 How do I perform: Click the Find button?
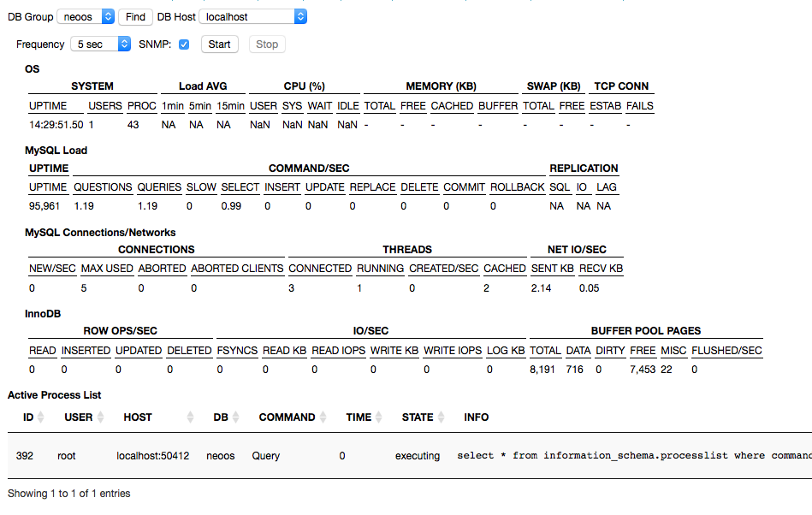click(135, 16)
